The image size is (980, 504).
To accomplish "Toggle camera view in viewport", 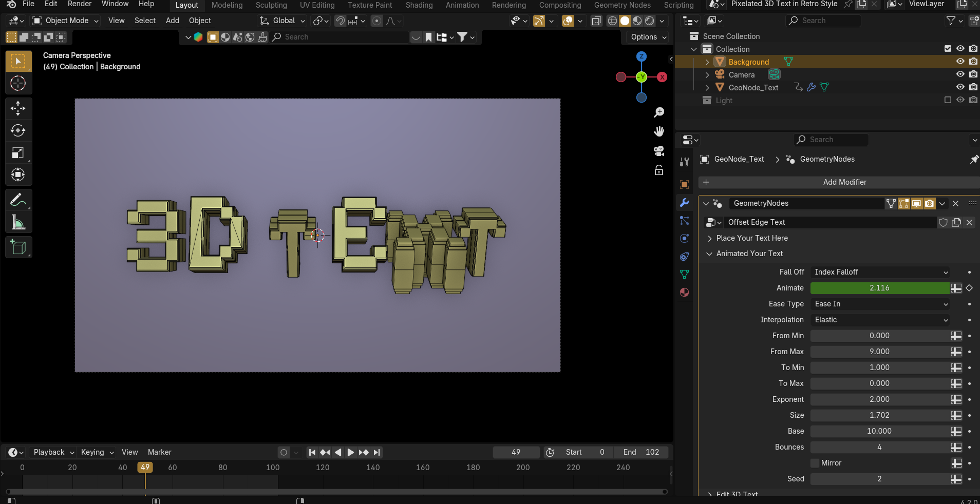I will pyautogui.click(x=659, y=151).
